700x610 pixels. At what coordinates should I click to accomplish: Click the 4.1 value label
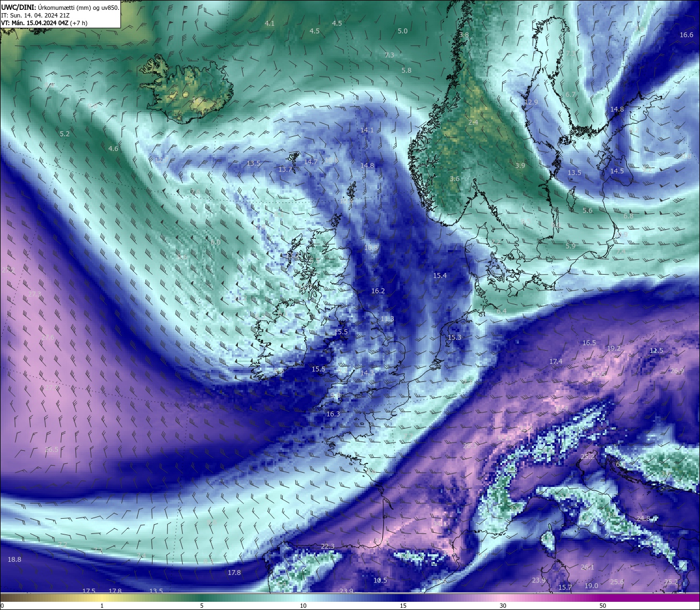pos(270,24)
